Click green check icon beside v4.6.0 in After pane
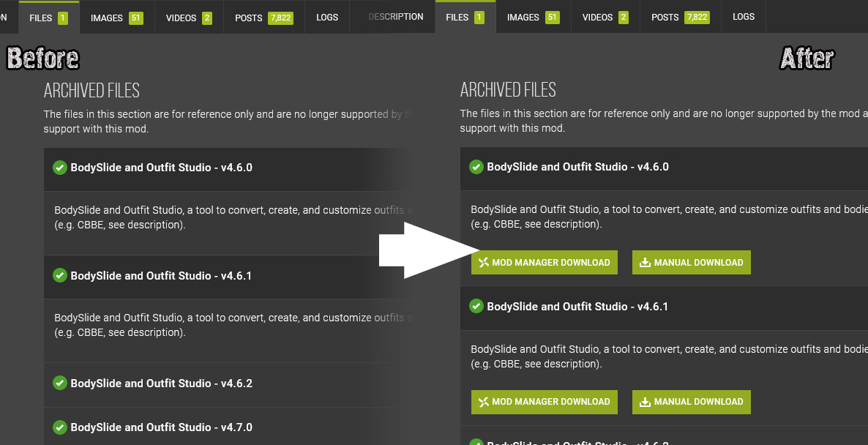 coord(476,167)
